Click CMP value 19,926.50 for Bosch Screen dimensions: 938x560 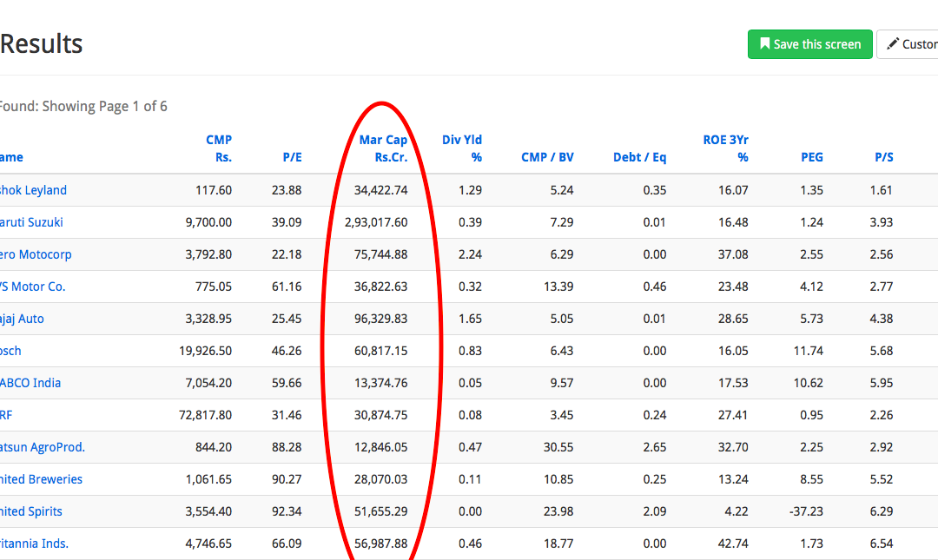[205, 352]
